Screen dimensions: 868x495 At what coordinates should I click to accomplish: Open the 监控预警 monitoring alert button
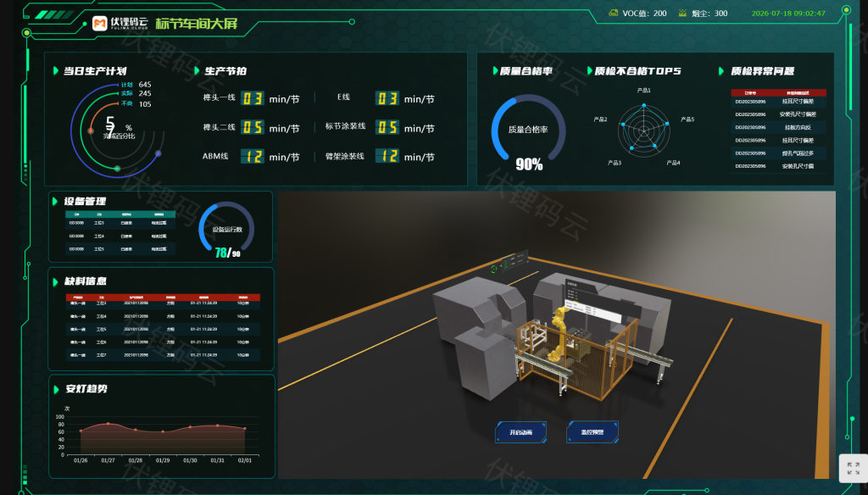593,432
